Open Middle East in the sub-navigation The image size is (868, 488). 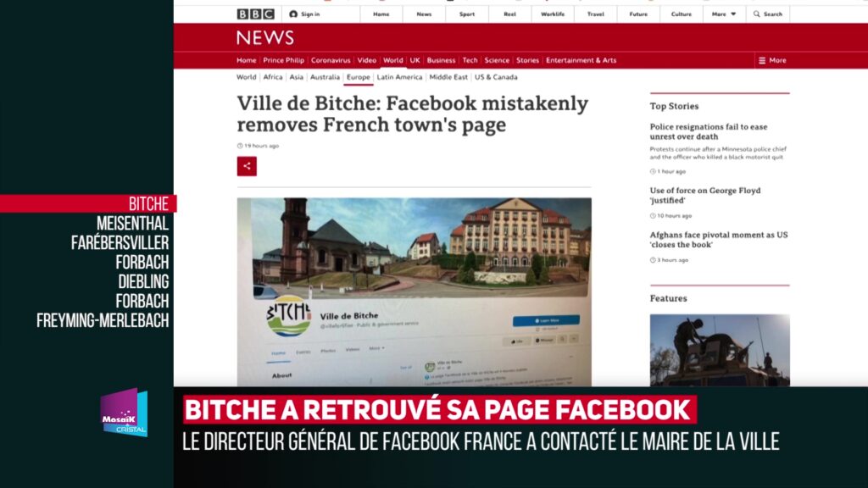[448, 77]
